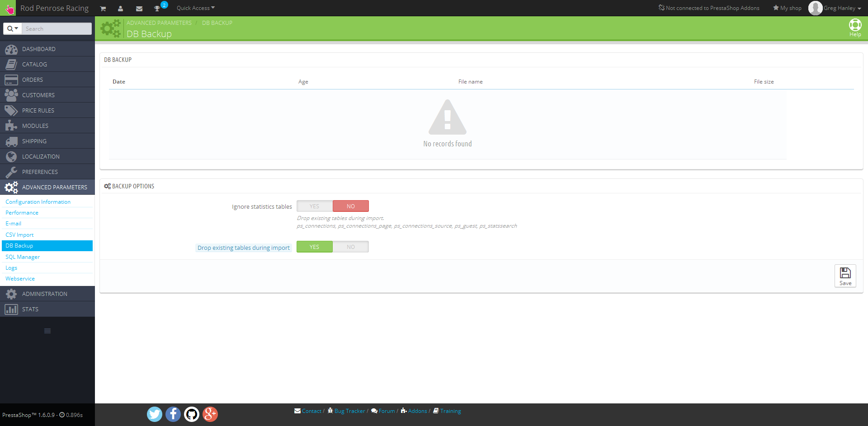Click the Stats bar chart icon

pyautogui.click(x=11, y=309)
